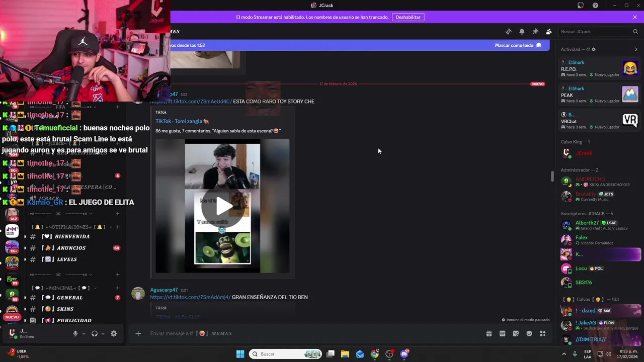Toggle headphone deafen in user panel
This screenshot has height=362, width=644.
point(94,333)
